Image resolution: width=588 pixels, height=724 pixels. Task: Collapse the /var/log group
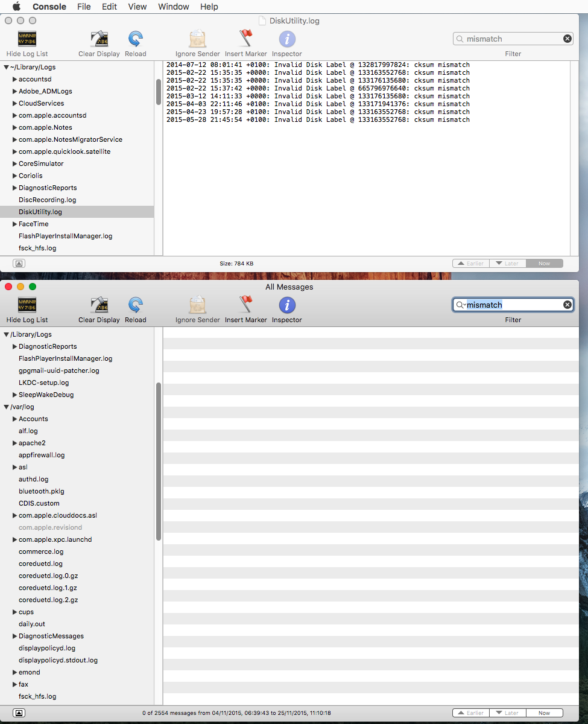pyautogui.click(x=6, y=407)
